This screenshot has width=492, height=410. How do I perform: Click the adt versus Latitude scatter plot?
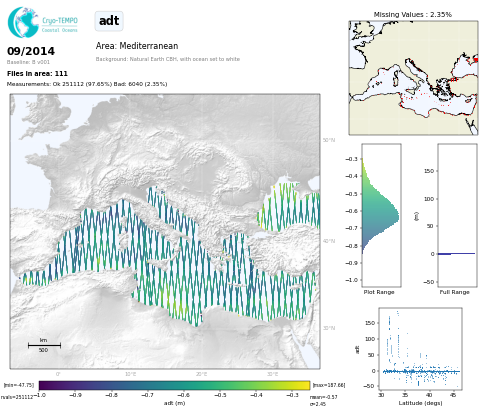click(x=420, y=348)
